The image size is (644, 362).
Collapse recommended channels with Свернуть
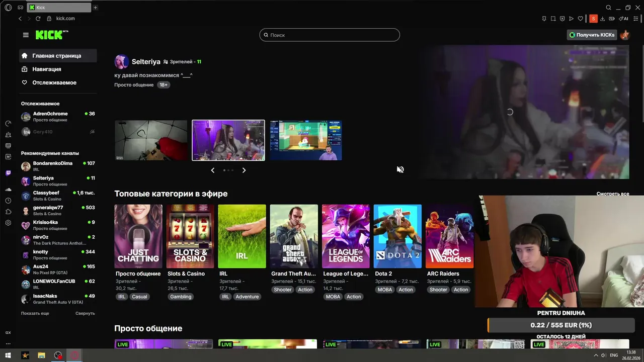tap(85, 313)
